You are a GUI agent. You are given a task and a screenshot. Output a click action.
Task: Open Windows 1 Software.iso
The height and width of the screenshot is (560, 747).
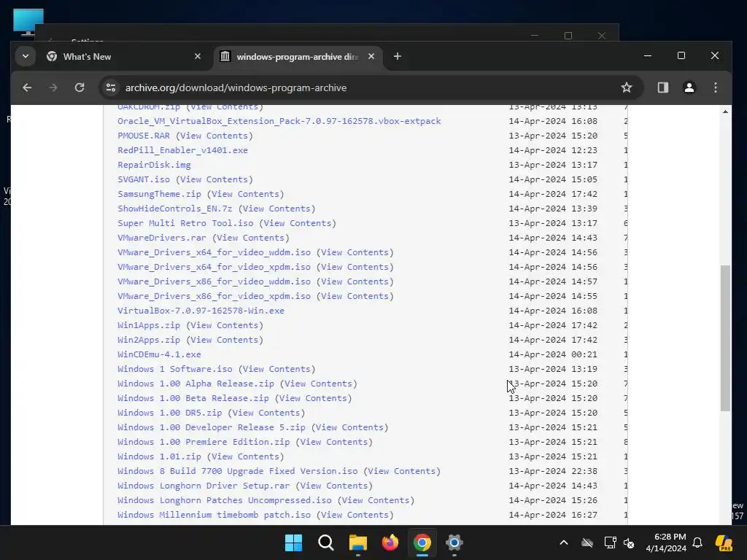coord(175,369)
